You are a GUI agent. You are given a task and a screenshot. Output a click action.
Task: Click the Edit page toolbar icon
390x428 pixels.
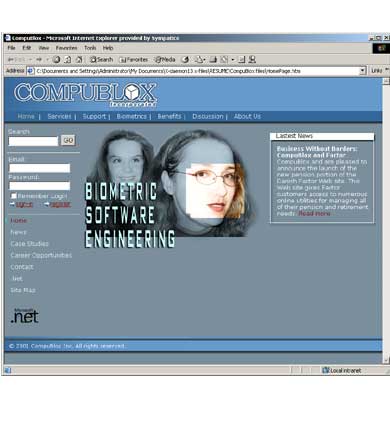224,60
